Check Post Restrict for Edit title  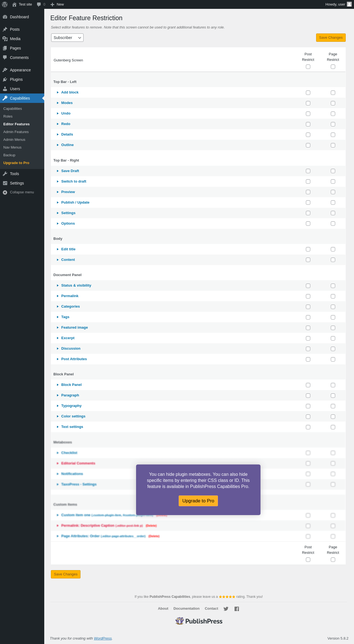[x=308, y=249]
